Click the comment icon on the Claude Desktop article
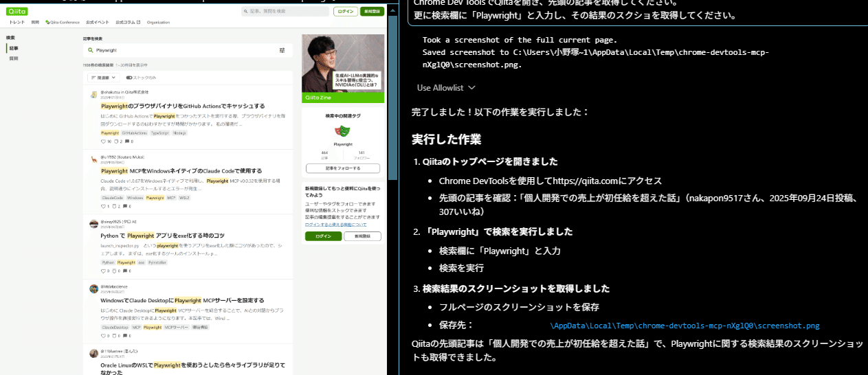This screenshot has width=868, height=375. click(x=126, y=335)
